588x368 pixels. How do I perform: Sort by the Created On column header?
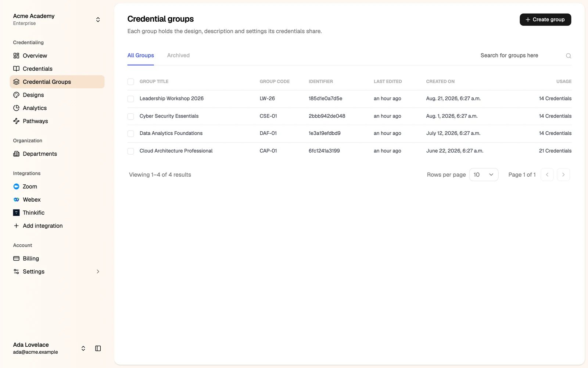point(440,82)
